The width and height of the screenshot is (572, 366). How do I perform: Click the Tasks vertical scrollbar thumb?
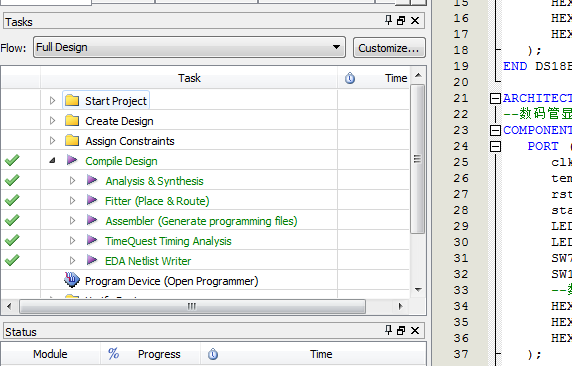point(417,159)
